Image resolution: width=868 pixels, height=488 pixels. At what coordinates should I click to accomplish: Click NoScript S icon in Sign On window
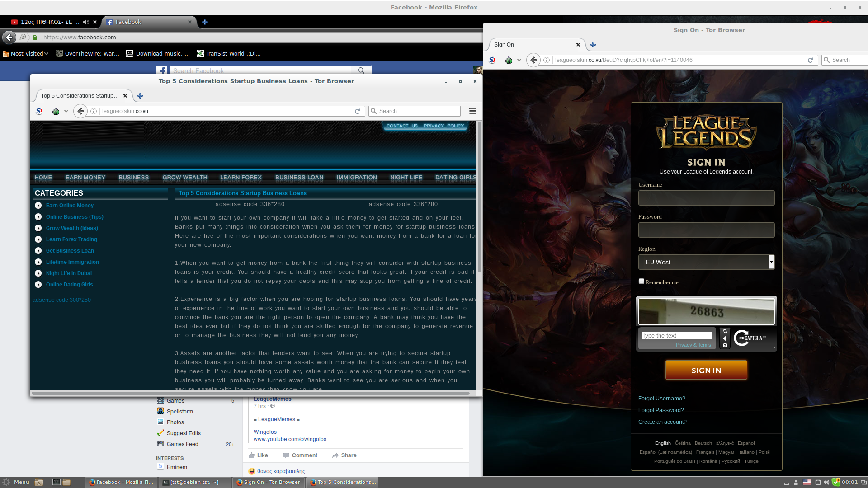coord(492,60)
